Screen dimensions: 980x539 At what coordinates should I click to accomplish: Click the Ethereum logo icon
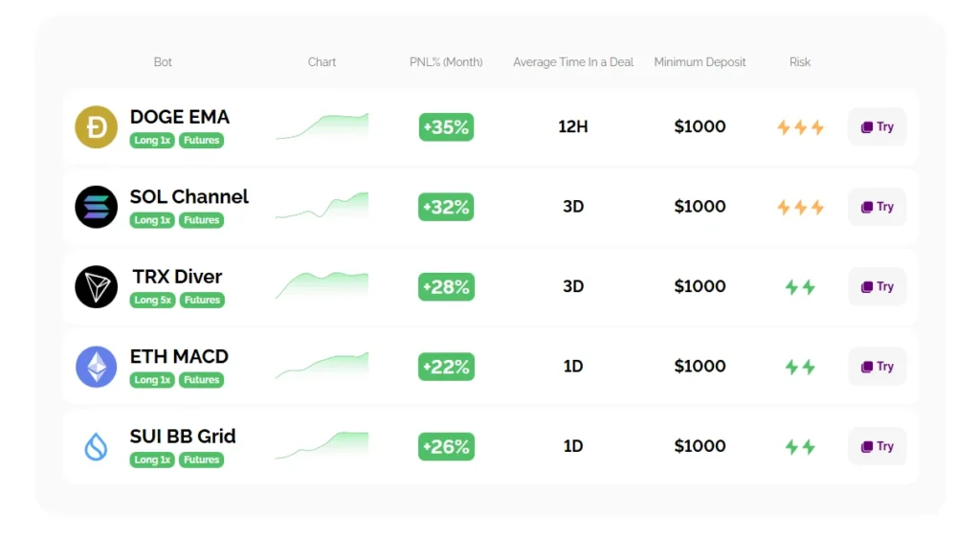[96, 367]
